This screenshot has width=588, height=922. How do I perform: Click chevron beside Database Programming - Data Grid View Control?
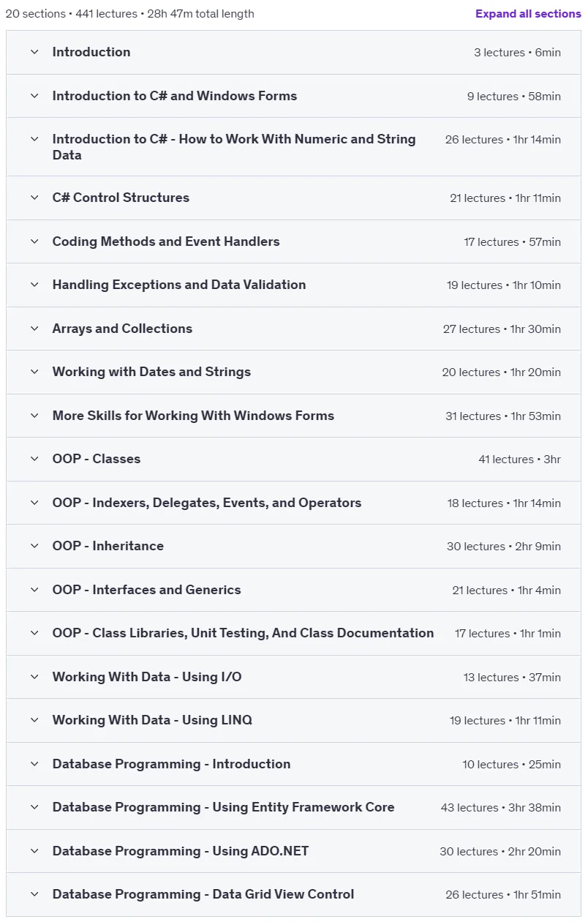[x=34, y=894]
